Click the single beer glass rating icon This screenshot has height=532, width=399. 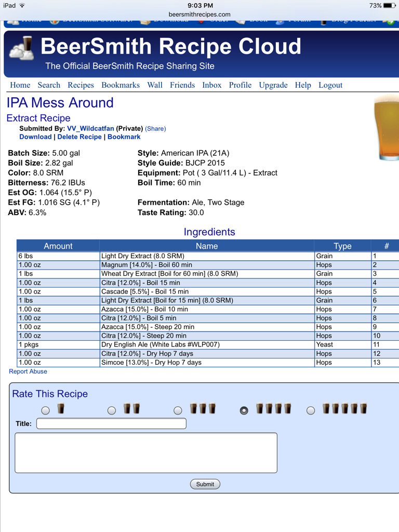click(x=61, y=408)
